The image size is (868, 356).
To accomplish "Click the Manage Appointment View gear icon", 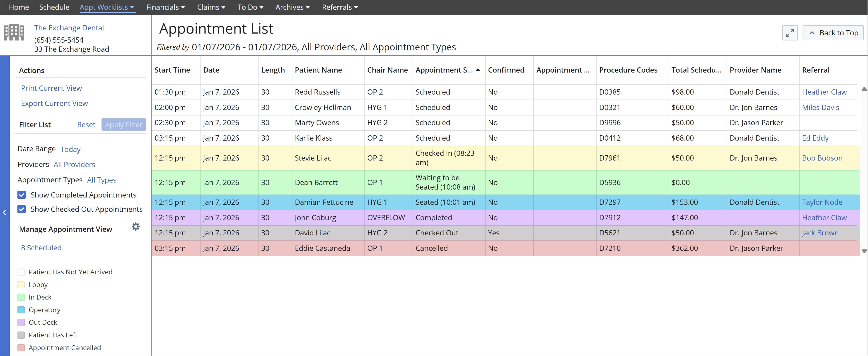I will [x=135, y=227].
